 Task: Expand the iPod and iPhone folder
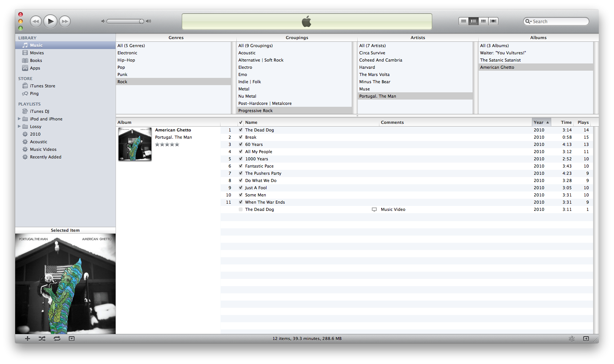pos(19,119)
